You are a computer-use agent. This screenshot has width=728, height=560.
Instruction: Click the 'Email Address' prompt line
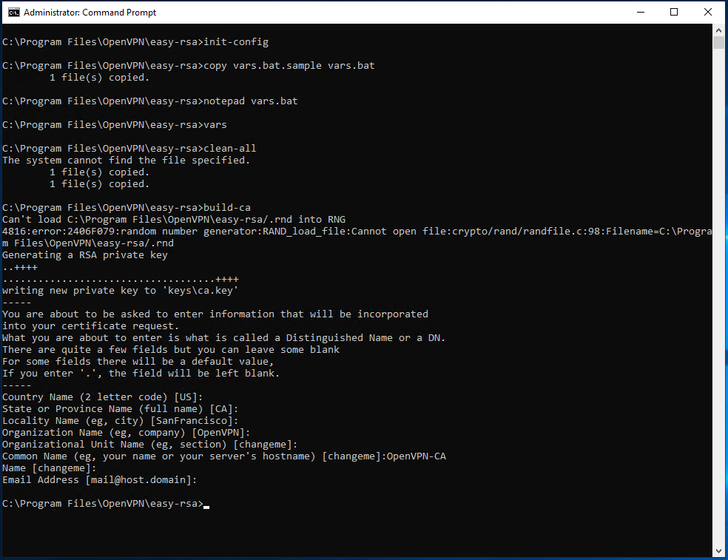(x=100, y=480)
